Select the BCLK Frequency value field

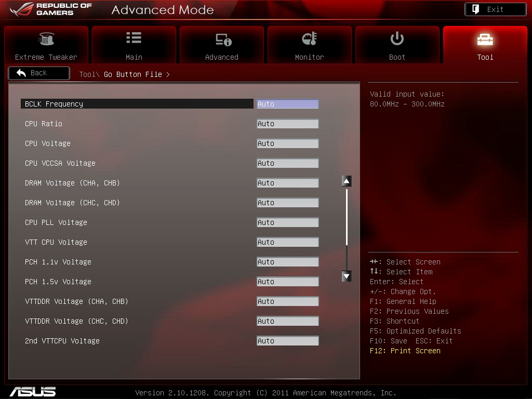coord(288,104)
